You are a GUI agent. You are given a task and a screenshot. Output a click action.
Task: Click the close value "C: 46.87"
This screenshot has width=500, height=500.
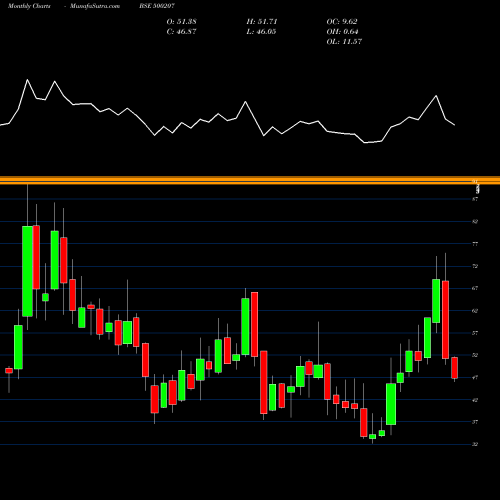coord(181,32)
